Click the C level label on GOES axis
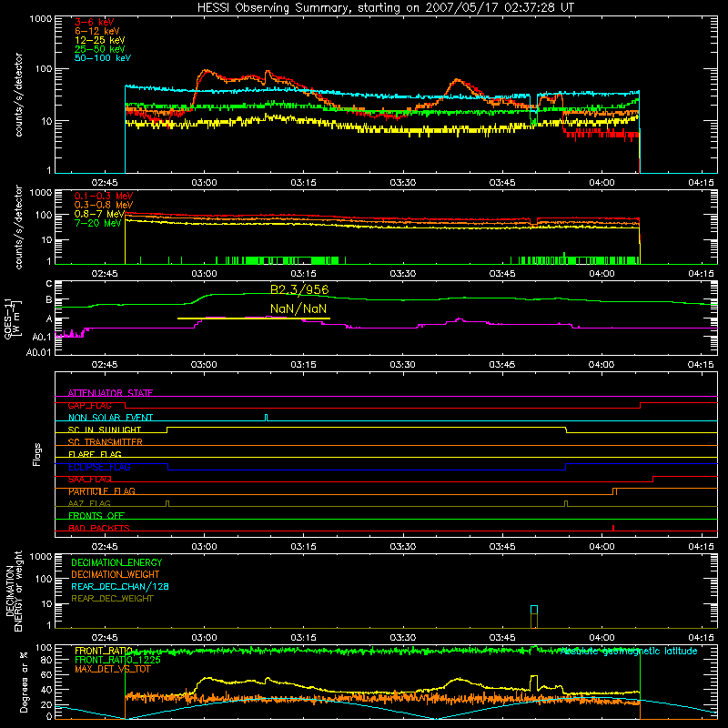Image resolution: width=728 pixels, height=728 pixels. tap(49, 284)
